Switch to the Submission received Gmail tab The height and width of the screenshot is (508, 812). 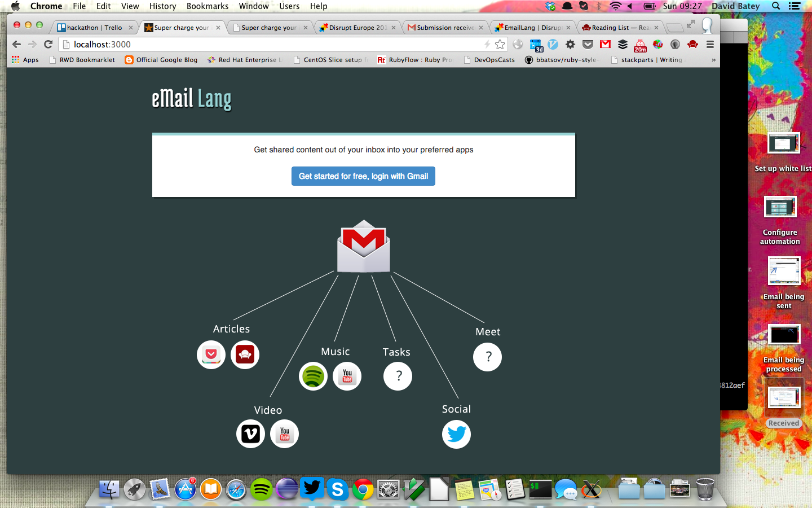[x=445, y=27]
